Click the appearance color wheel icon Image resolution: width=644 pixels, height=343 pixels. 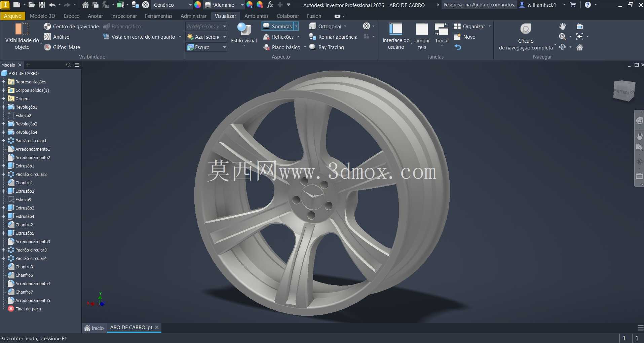pos(198,5)
